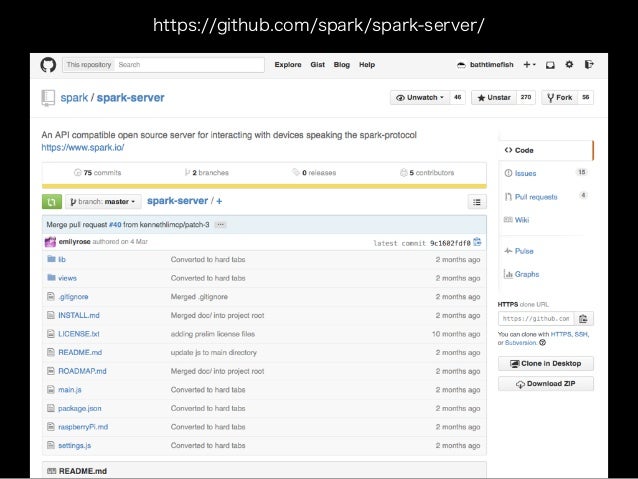This screenshot has width=638, height=479.
Task: Expand the commit message ellipsis
Action: pyautogui.click(x=220, y=225)
